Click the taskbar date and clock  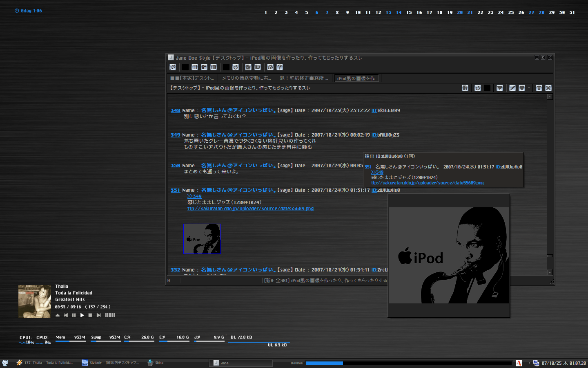[x=564, y=363]
